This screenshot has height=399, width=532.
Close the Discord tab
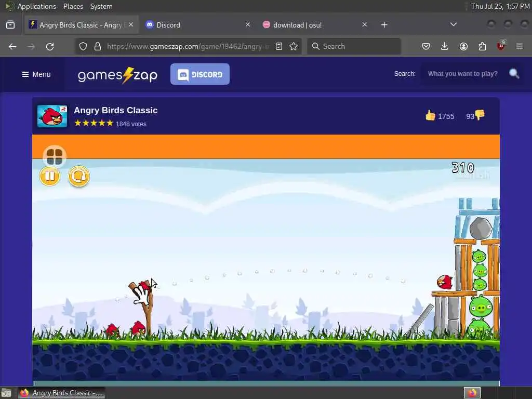click(248, 25)
